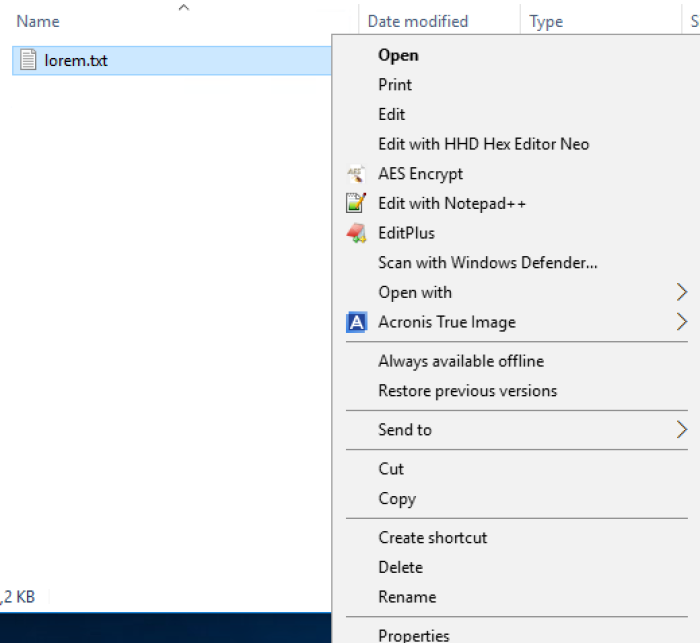Open Properties from the context menu

pos(517,635)
